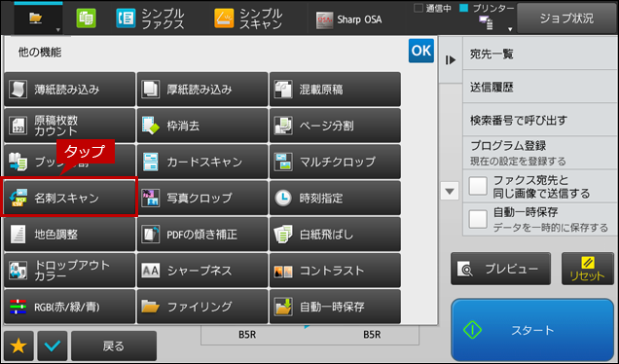This screenshot has width=619, height=364.
Task: Open プレビュー preview
Action: 500,269
